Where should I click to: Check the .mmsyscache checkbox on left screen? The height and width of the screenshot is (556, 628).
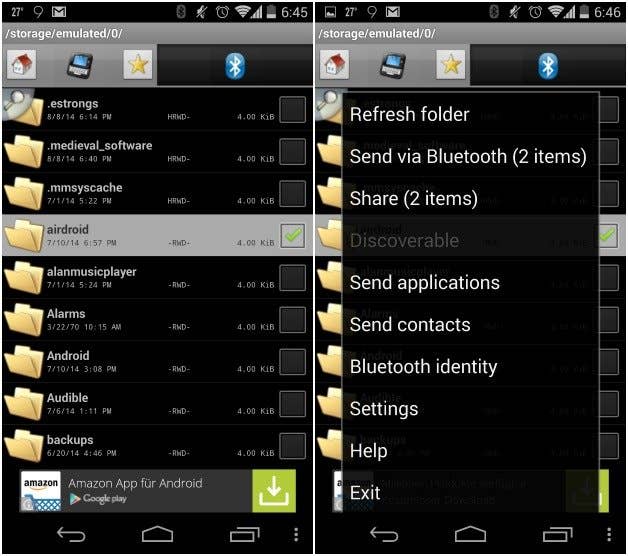pyautogui.click(x=293, y=193)
